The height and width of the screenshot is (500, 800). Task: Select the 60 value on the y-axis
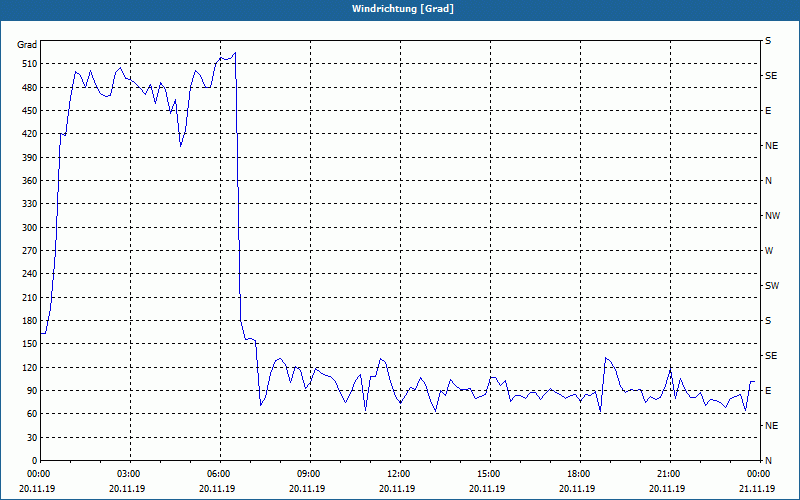point(32,414)
